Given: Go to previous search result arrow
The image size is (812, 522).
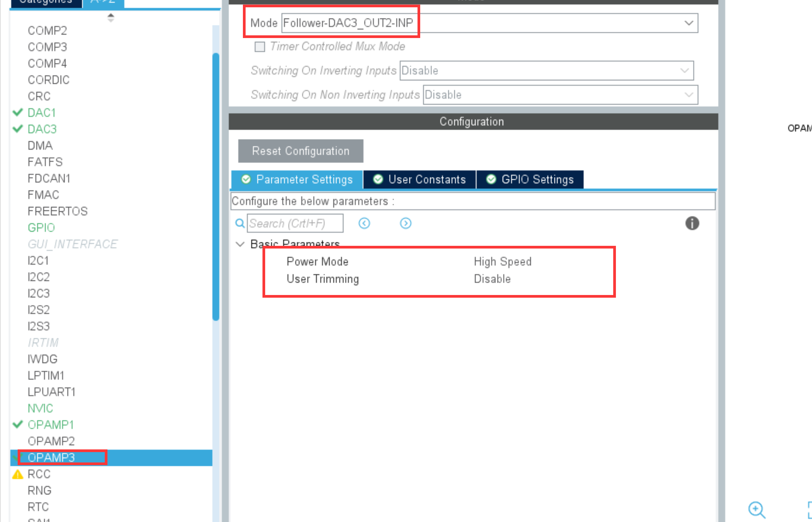Looking at the screenshot, I should coord(364,223).
